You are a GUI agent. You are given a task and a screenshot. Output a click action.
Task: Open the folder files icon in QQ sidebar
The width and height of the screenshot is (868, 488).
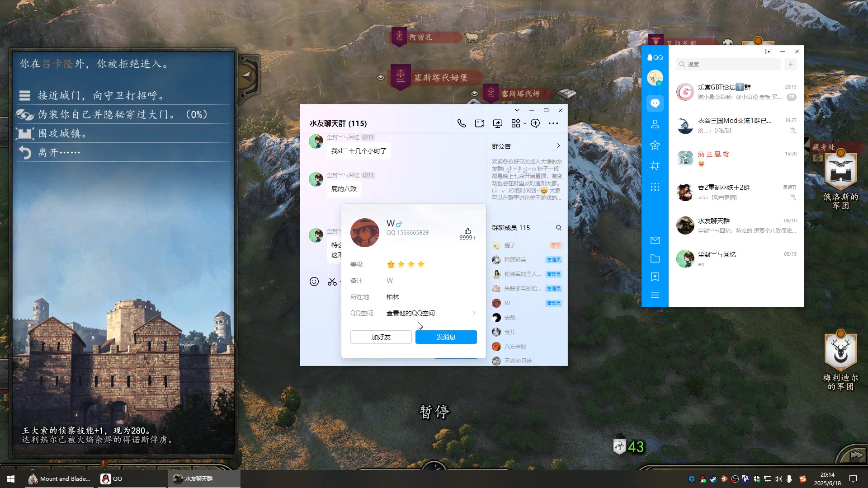click(655, 258)
